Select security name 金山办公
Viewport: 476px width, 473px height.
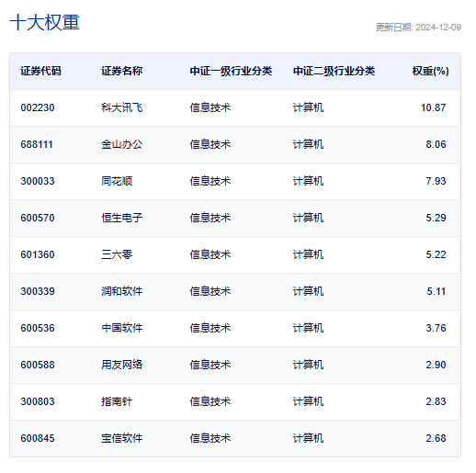click(x=122, y=144)
